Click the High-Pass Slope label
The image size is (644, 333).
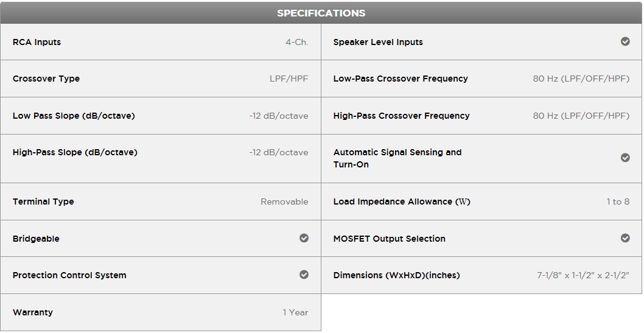tap(75, 152)
